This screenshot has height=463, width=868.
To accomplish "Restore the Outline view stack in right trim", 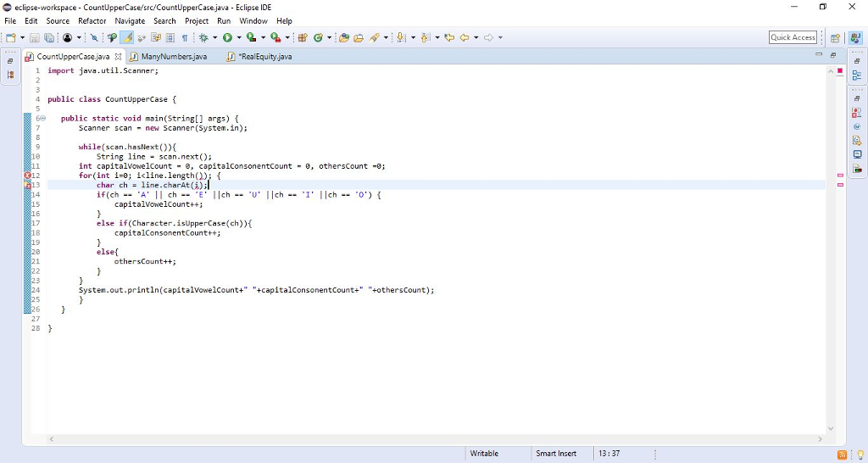I will pyautogui.click(x=857, y=61).
